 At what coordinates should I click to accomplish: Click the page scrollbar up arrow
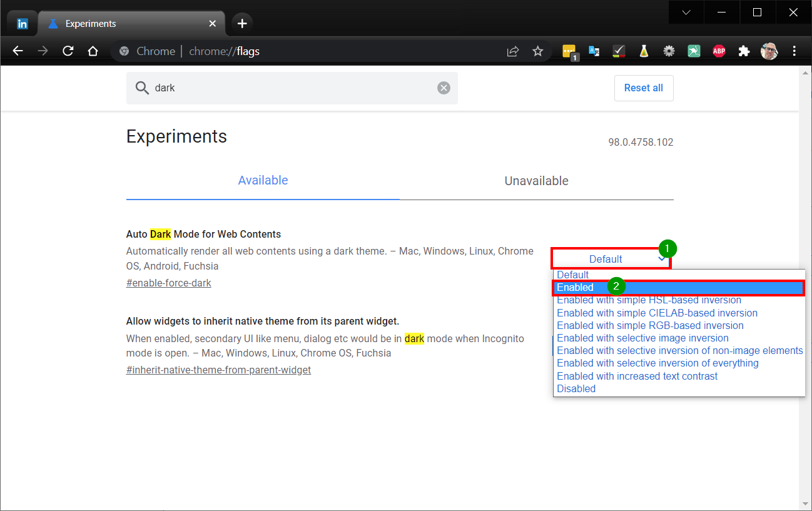[804, 73]
